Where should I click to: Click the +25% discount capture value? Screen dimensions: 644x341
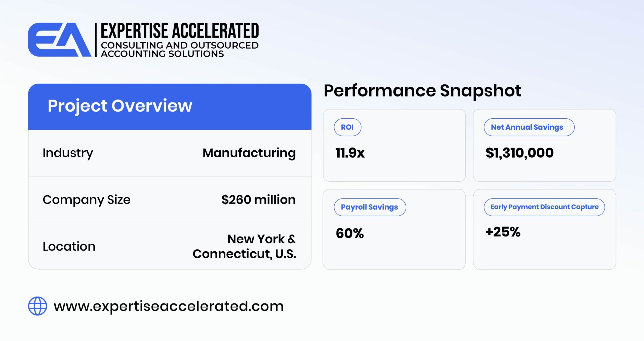pyautogui.click(x=503, y=232)
